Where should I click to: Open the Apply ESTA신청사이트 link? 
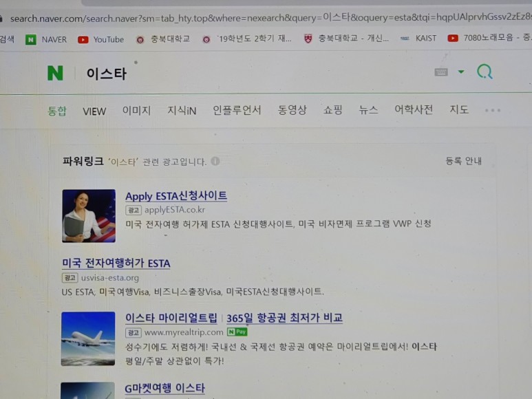tap(176, 196)
